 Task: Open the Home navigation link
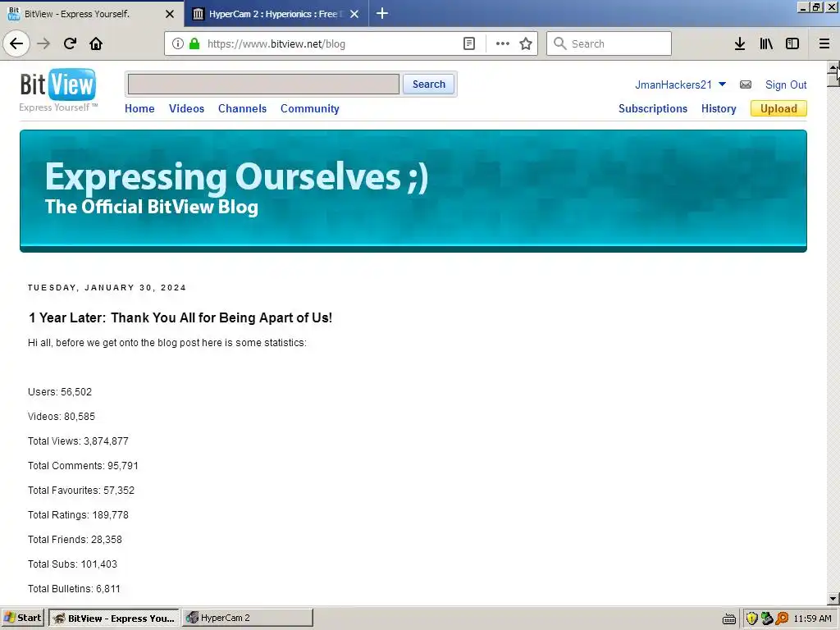coord(139,108)
